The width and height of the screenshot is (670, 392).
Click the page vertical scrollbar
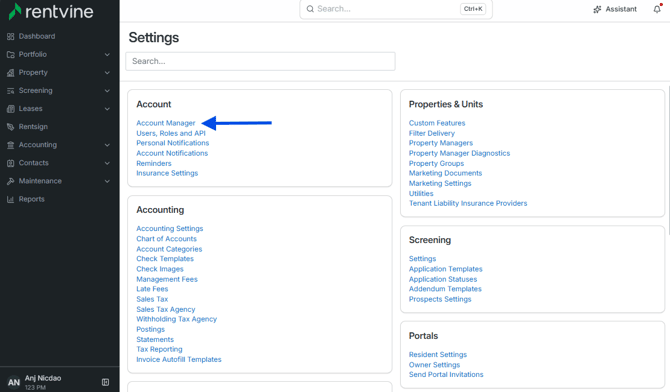(668, 160)
